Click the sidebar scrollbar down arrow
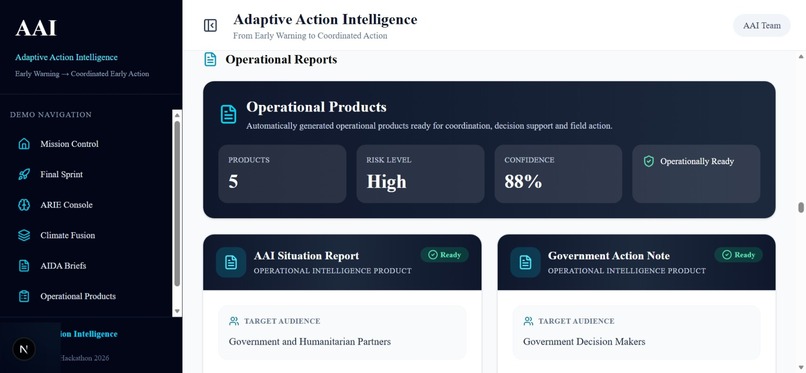The image size is (806, 373). 177,311
